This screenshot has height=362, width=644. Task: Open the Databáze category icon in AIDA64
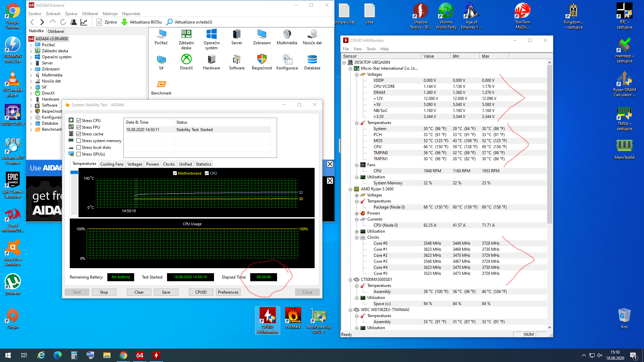point(312,62)
